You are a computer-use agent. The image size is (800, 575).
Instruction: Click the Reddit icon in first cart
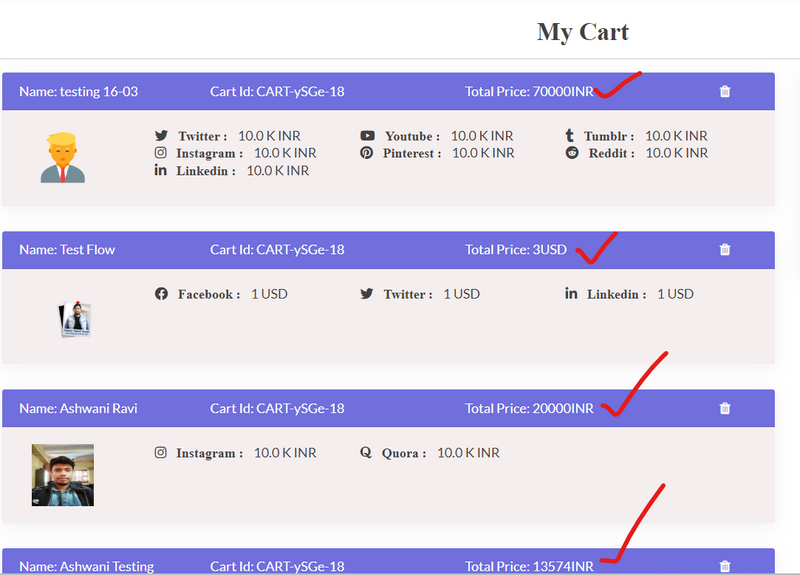coord(572,153)
